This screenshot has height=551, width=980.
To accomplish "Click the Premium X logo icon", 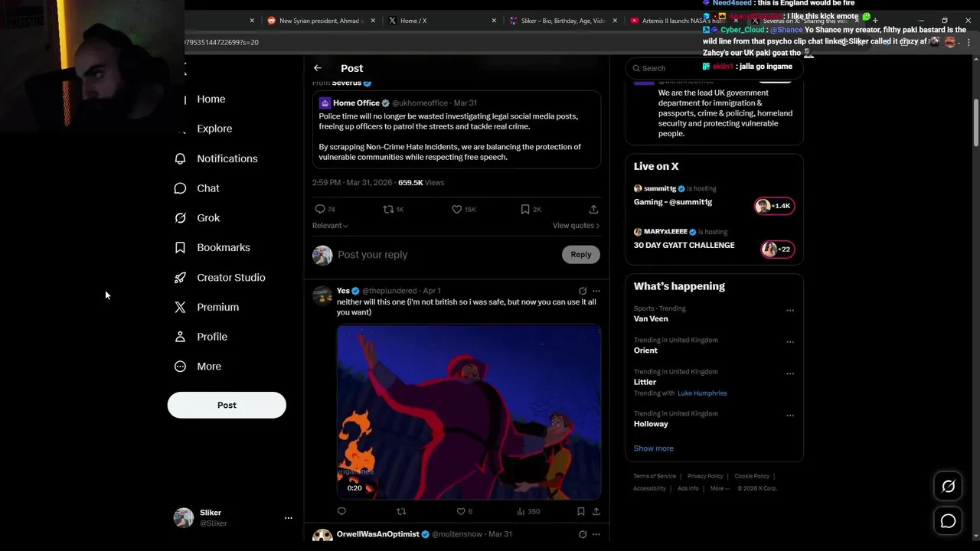I will (x=180, y=307).
